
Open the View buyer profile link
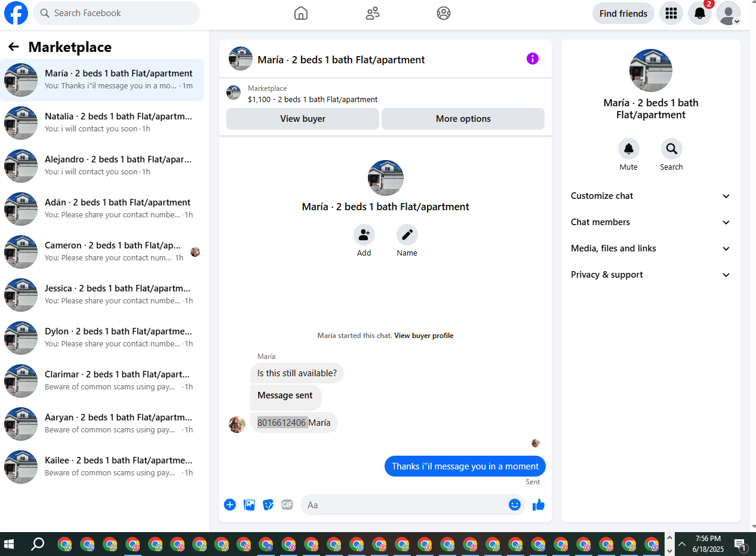424,336
